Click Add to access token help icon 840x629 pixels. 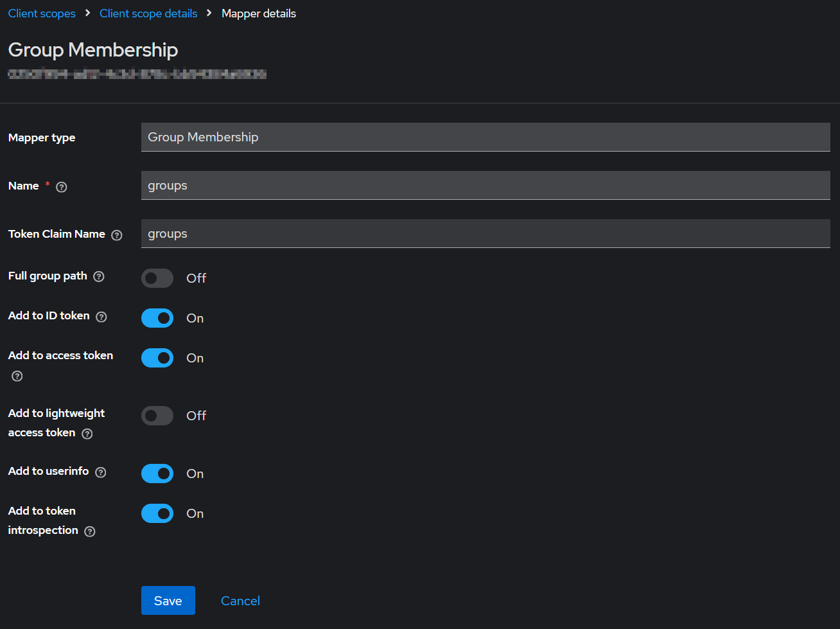[17, 376]
